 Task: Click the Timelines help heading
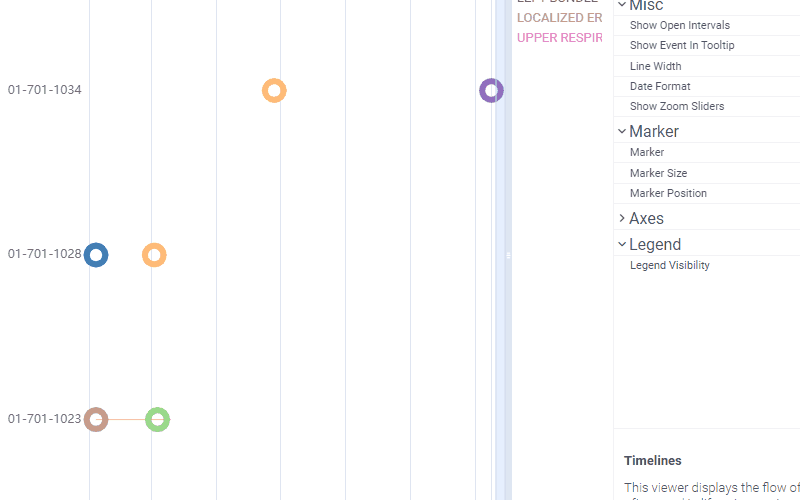[x=653, y=461]
